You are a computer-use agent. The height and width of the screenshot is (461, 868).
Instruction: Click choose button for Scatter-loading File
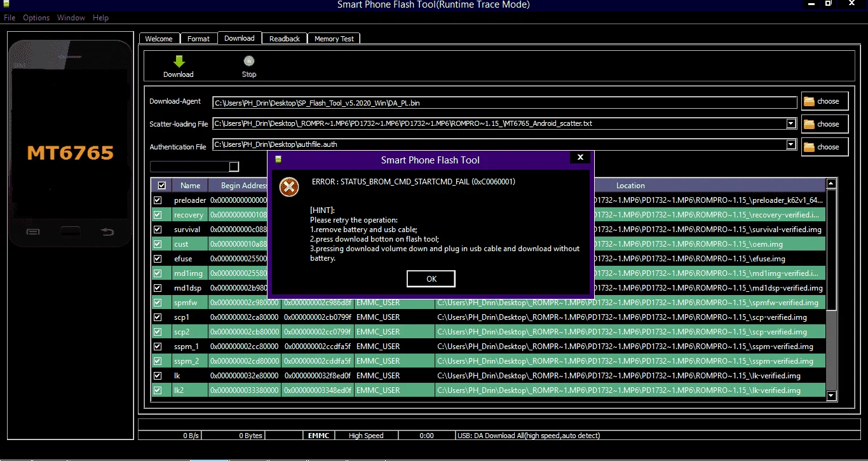[x=825, y=124]
